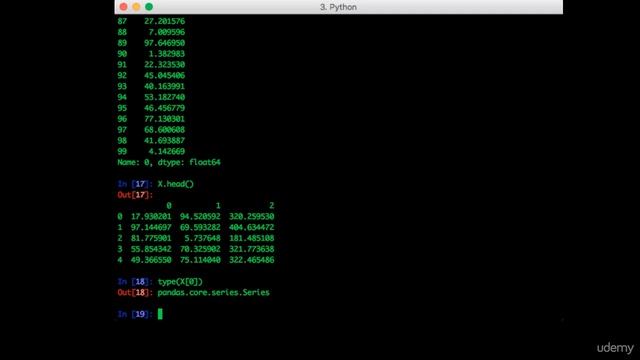Click value 68.600608 in row 97
This screenshot has width=640, height=360.
tap(164, 129)
